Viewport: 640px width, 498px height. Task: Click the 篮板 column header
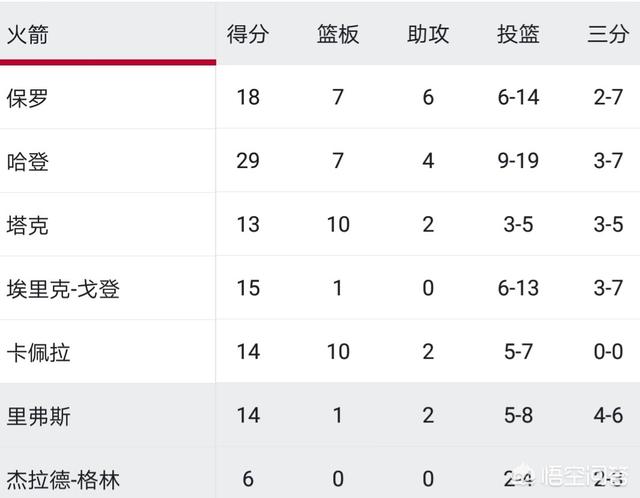coord(338,34)
